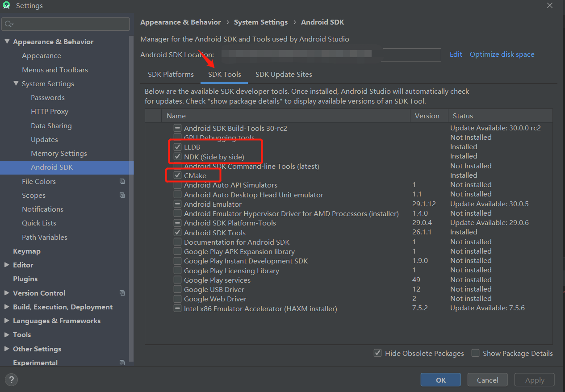Expand Languages & Frameworks node
Viewport: 565px width, 392px height.
pyautogui.click(x=7, y=321)
